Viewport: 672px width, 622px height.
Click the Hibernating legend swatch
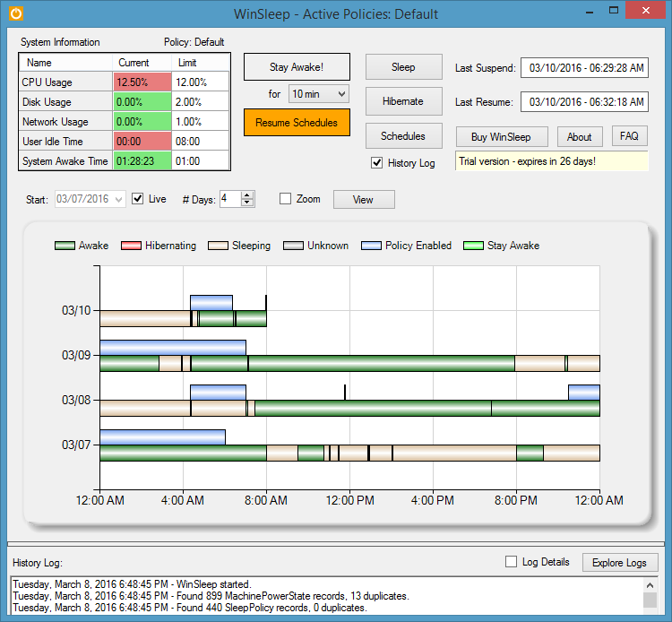click(x=131, y=246)
